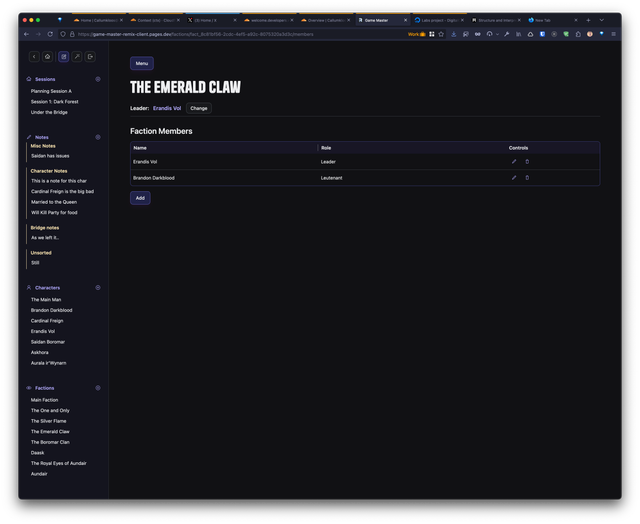Open the Erandis Vol leader link
Image resolution: width=640 pixels, height=524 pixels.
pyautogui.click(x=167, y=108)
